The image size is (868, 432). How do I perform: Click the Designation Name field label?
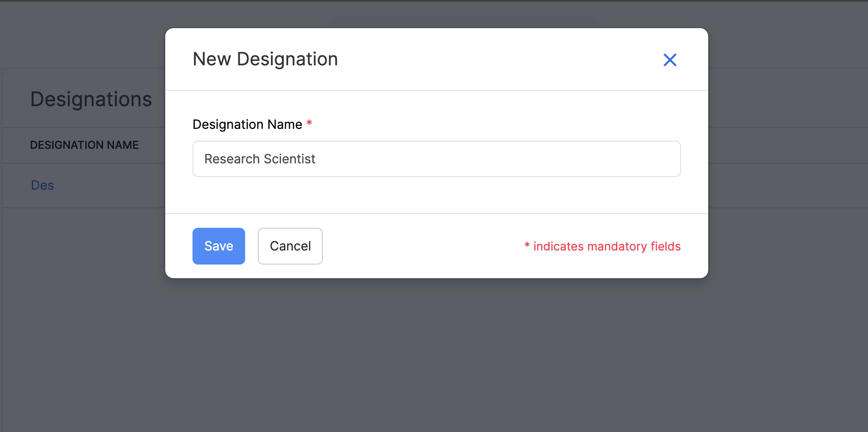pyautogui.click(x=247, y=124)
